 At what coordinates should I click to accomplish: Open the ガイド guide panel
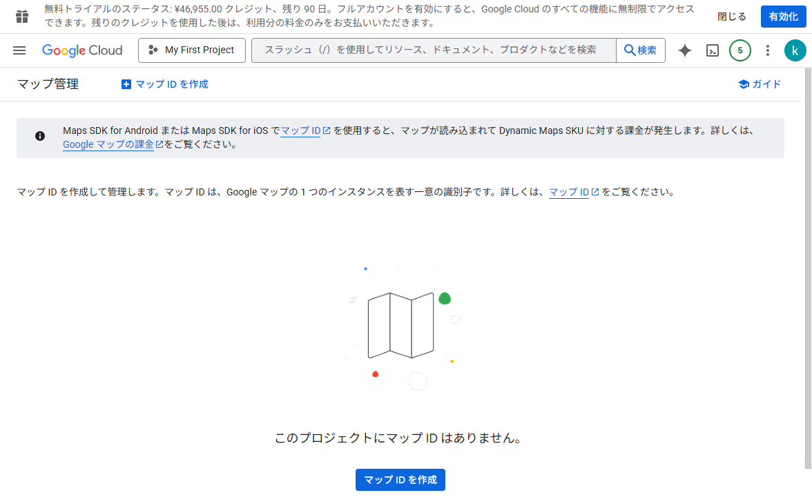(x=760, y=84)
